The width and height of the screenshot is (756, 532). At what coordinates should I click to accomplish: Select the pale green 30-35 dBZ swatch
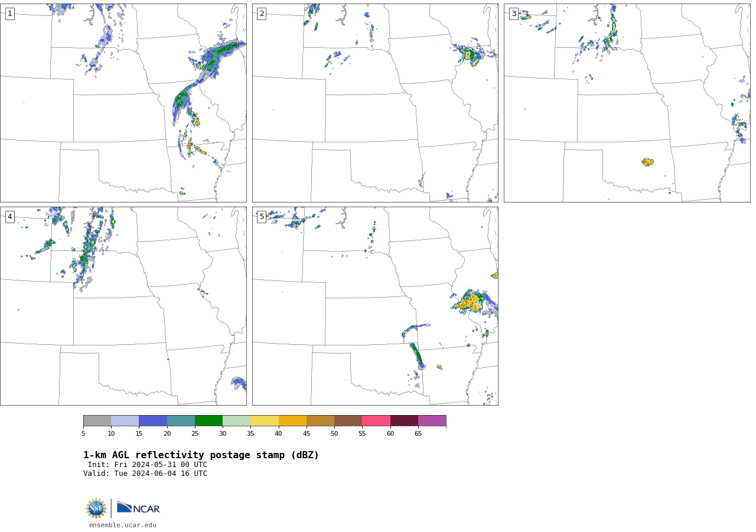[x=237, y=420]
